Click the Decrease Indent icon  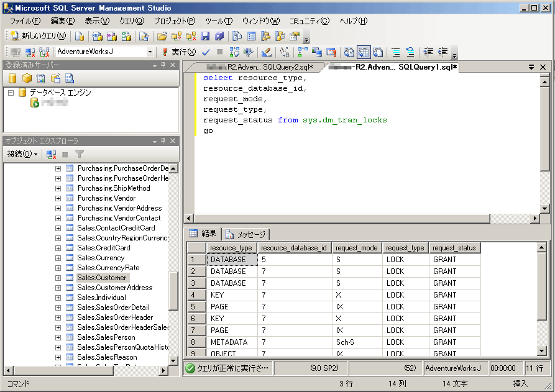point(428,52)
